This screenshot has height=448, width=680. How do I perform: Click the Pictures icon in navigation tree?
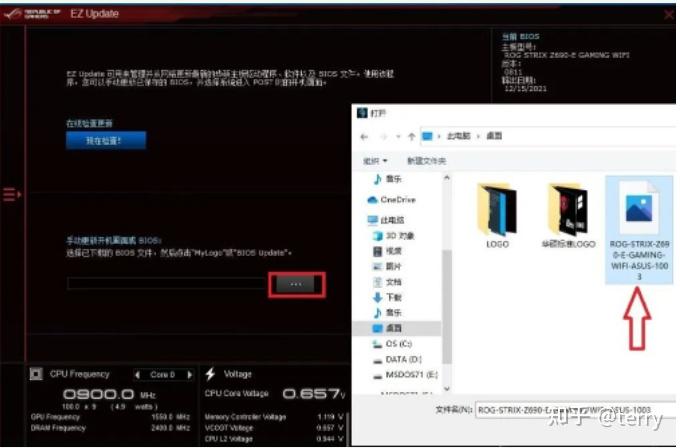[x=377, y=266]
